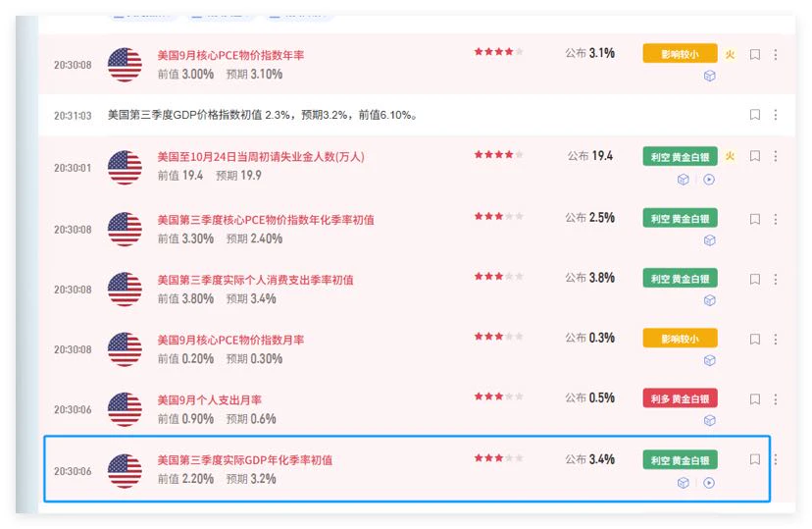Click the cube icon under 核心PCE物价指数年率 badge
The width and height of the screenshot is (812, 529).
709,77
